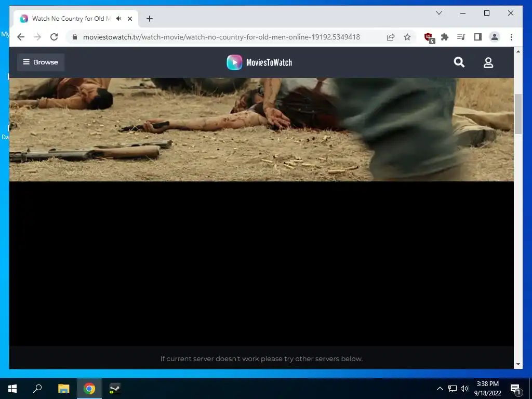
Task: Click the browser forward arrow
Action: [x=37, y=37]
